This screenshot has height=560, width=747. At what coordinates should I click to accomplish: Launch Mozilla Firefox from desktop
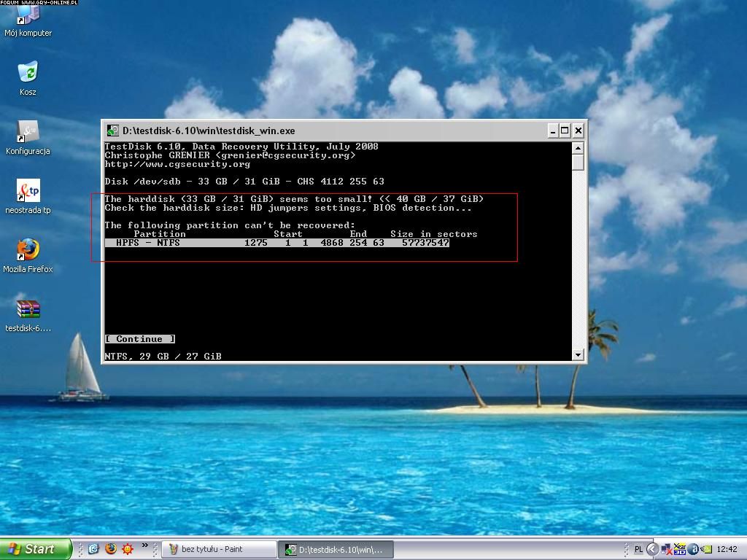click(x=28, y=250)
